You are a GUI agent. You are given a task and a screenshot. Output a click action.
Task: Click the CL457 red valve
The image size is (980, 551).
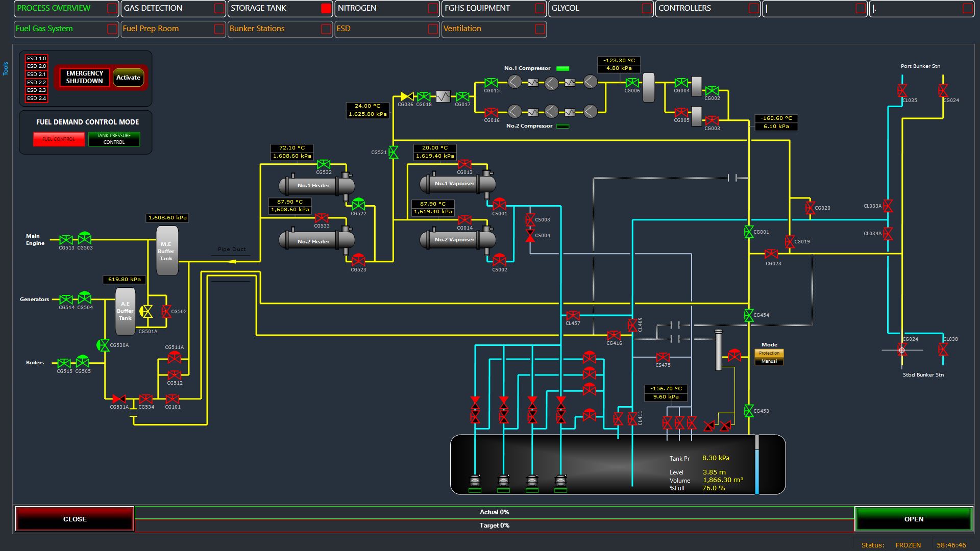point(573,315)
